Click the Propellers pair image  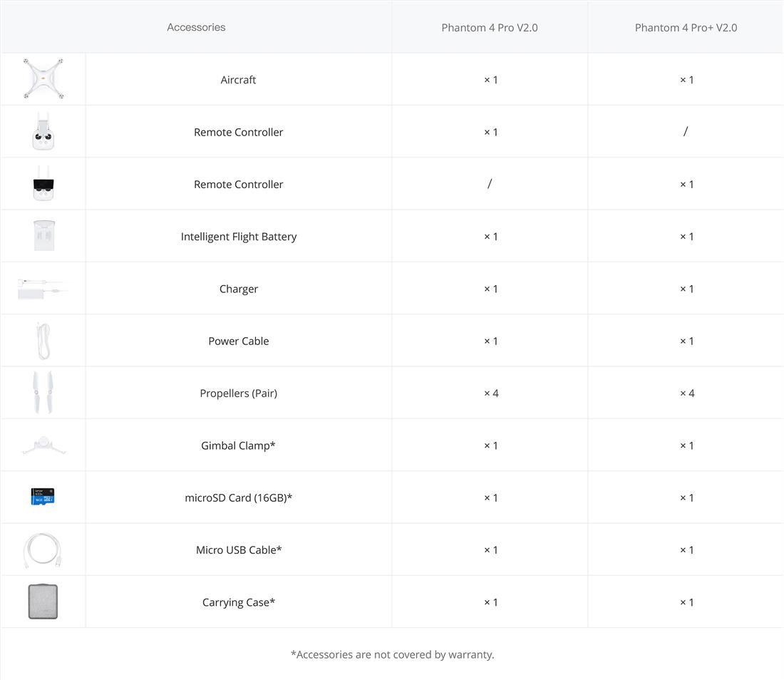click(x=43, y=393)
